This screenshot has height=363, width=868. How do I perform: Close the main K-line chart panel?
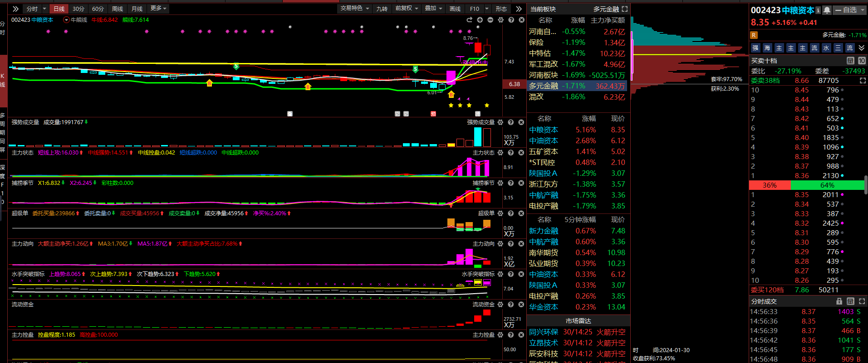pyautogui.click(x=521, y=20)
